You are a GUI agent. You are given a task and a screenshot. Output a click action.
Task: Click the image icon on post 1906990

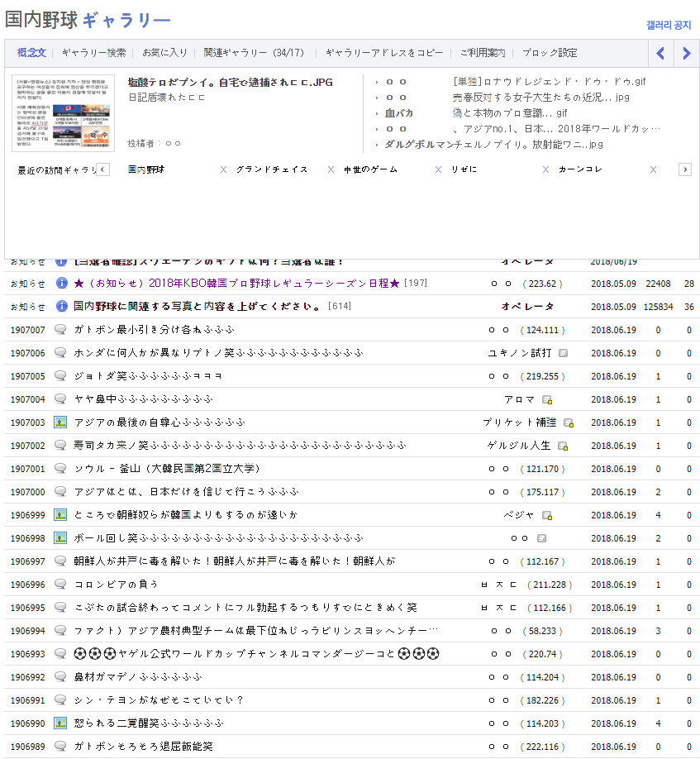point(60,723)
